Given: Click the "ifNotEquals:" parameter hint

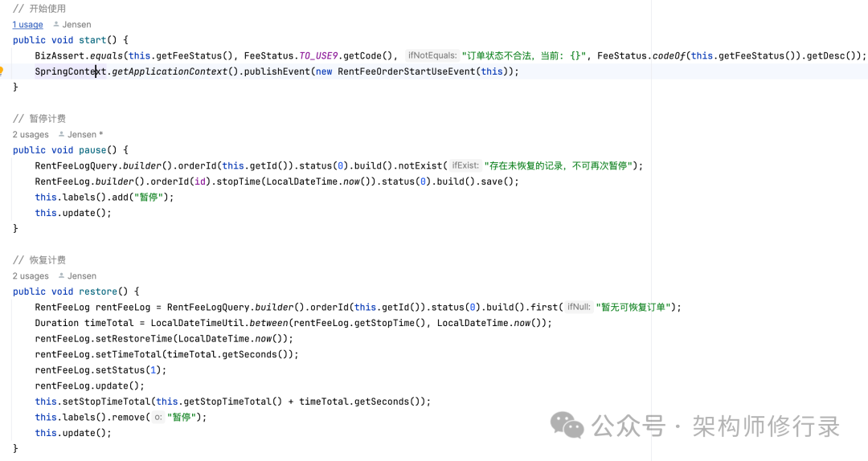Looking at the screenshot, I should tap(432, 55).
